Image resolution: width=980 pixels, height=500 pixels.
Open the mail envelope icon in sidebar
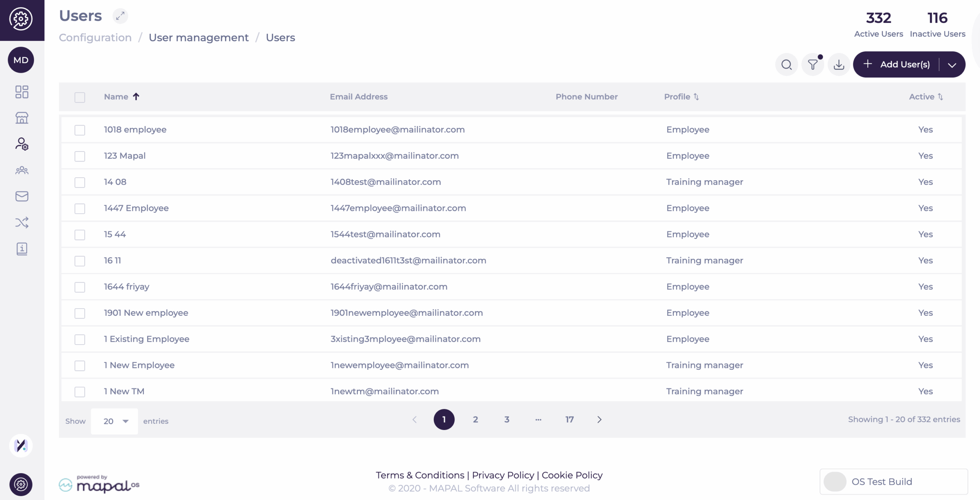tap(22, 196)
